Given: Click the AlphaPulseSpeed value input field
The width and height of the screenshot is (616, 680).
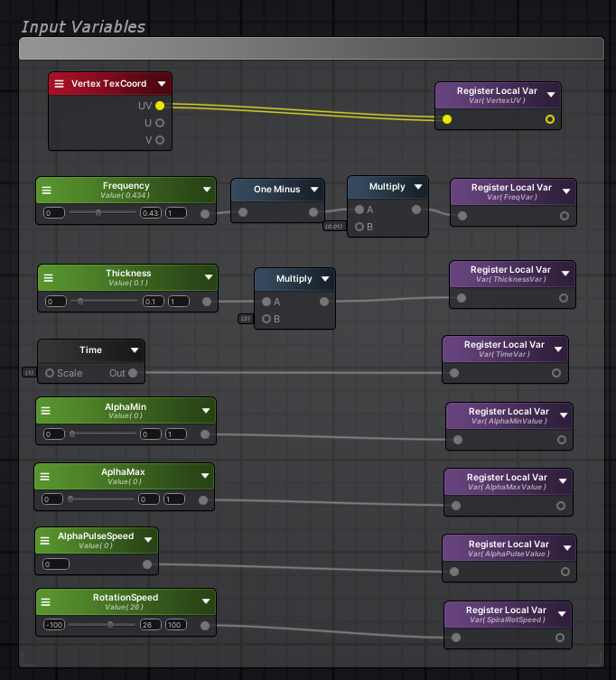Looking at the screenshot, I should pos(56,564).
